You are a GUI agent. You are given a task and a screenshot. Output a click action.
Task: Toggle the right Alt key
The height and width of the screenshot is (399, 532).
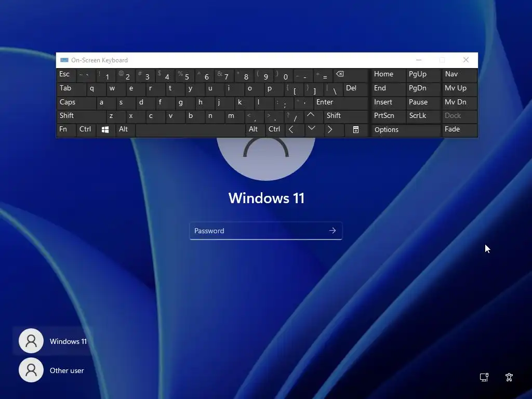point(255,130)
